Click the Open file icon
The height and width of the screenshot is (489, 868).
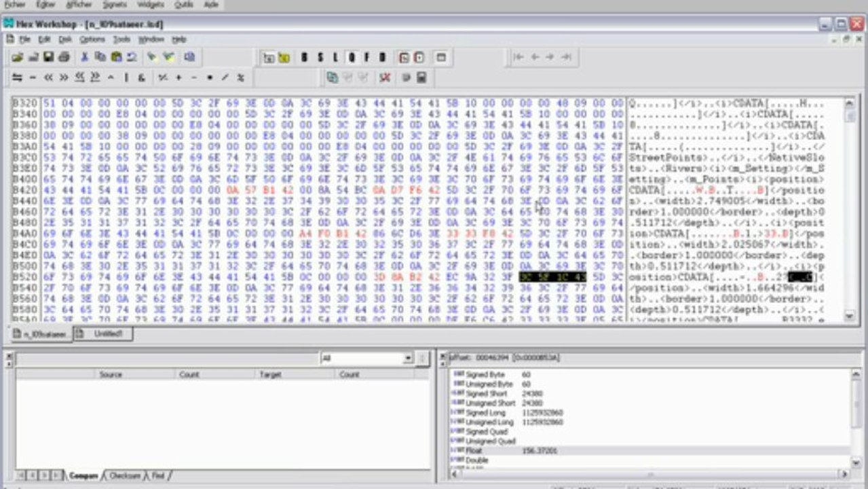click(x=17, y=58)
